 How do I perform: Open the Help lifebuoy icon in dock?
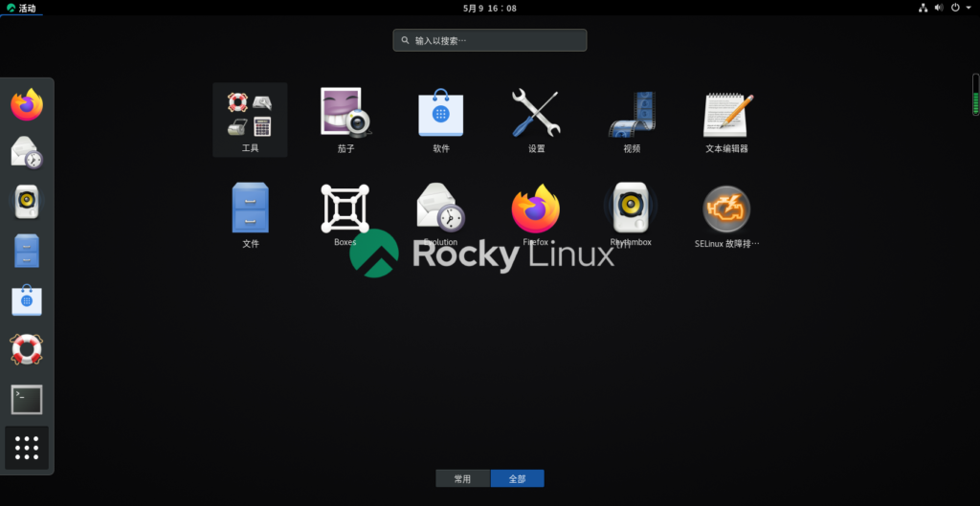[27, 349]
